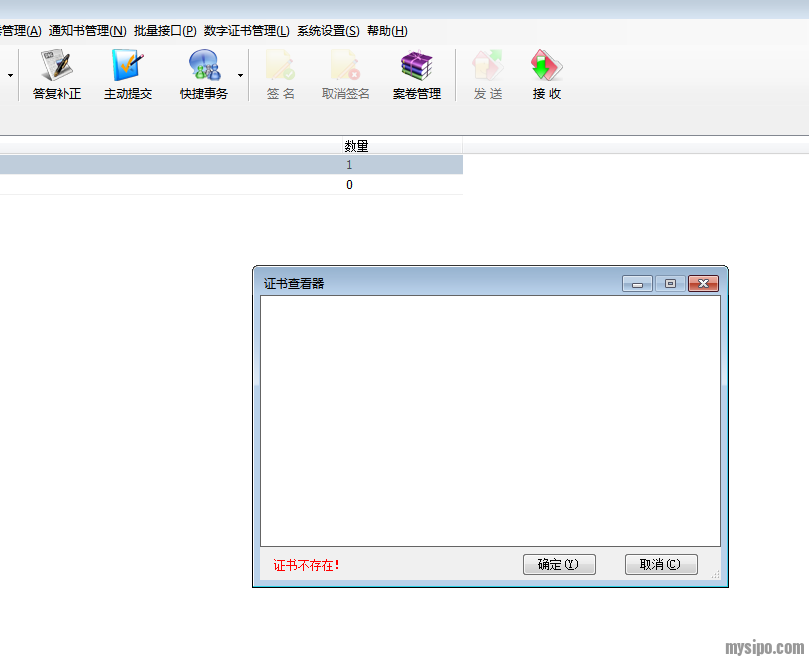Open the 数字证书管理(L) menu
This screenshot has width=809, height=661.
click(x=247, y=31)
